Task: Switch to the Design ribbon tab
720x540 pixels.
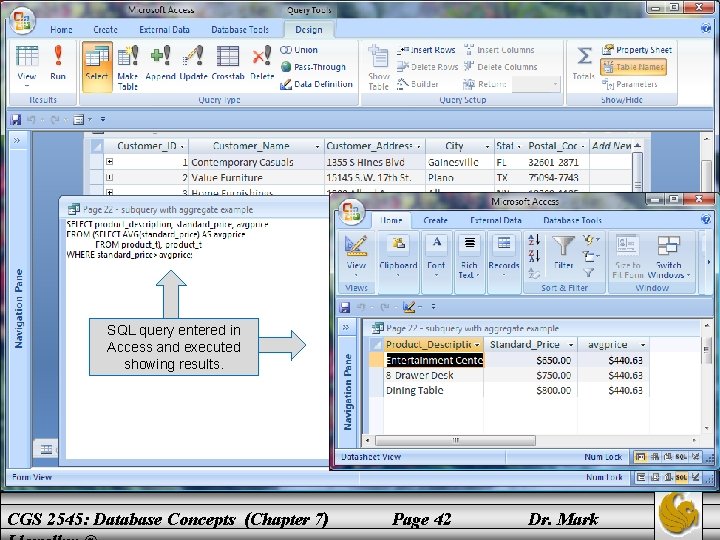Action: point(309,29)
